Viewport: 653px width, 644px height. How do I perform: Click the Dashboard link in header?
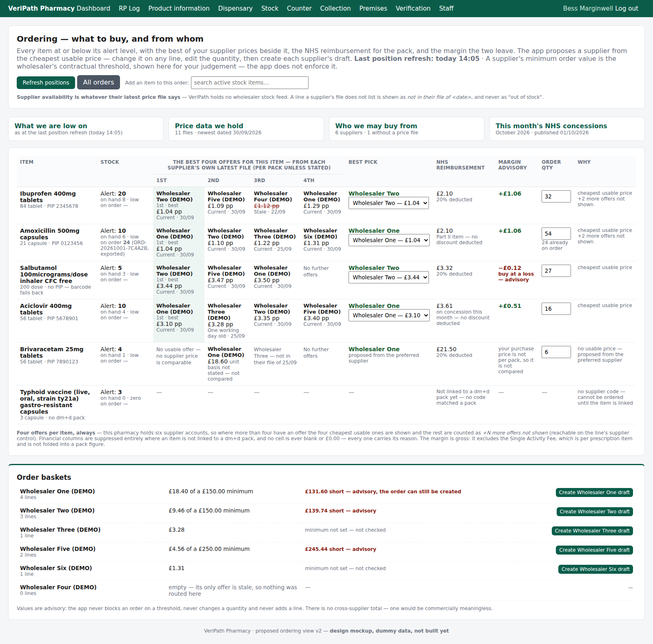coord(93,8)
